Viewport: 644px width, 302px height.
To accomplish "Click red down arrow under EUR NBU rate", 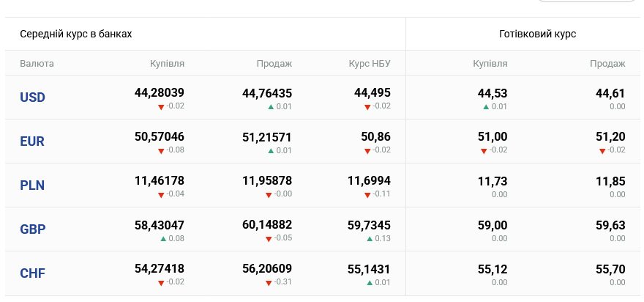I will point(367,151).
